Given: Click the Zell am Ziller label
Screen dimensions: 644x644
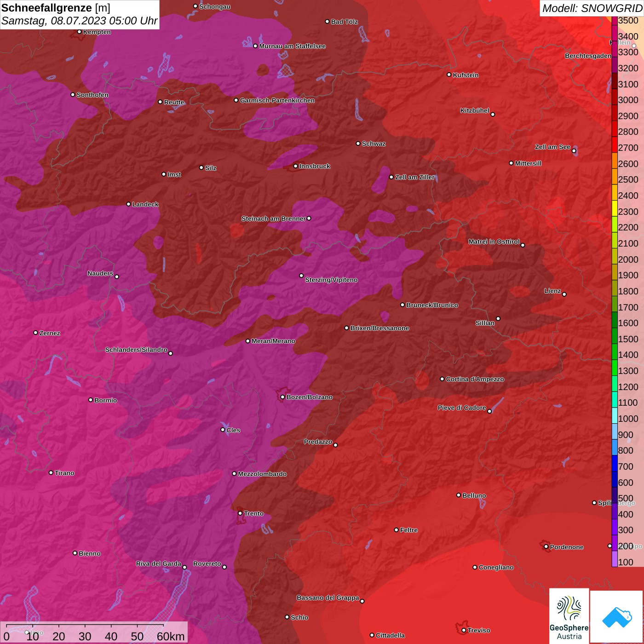Looking at the screenshot, I should tap(415, 177).
